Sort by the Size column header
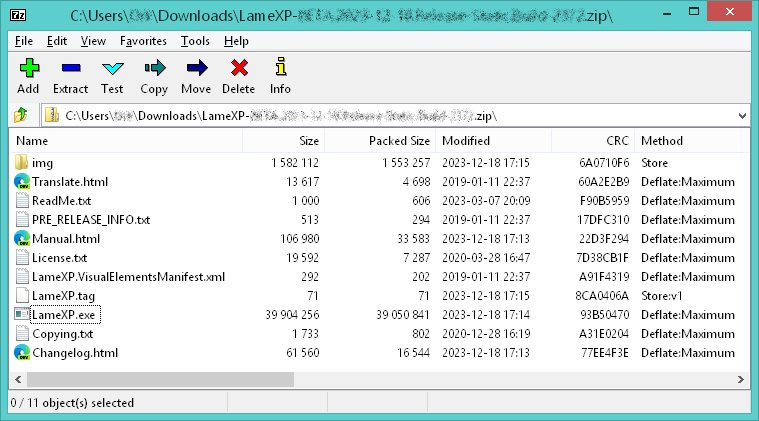Image resolution: width=759 pixels, height=421 pixels. (284, 141)
